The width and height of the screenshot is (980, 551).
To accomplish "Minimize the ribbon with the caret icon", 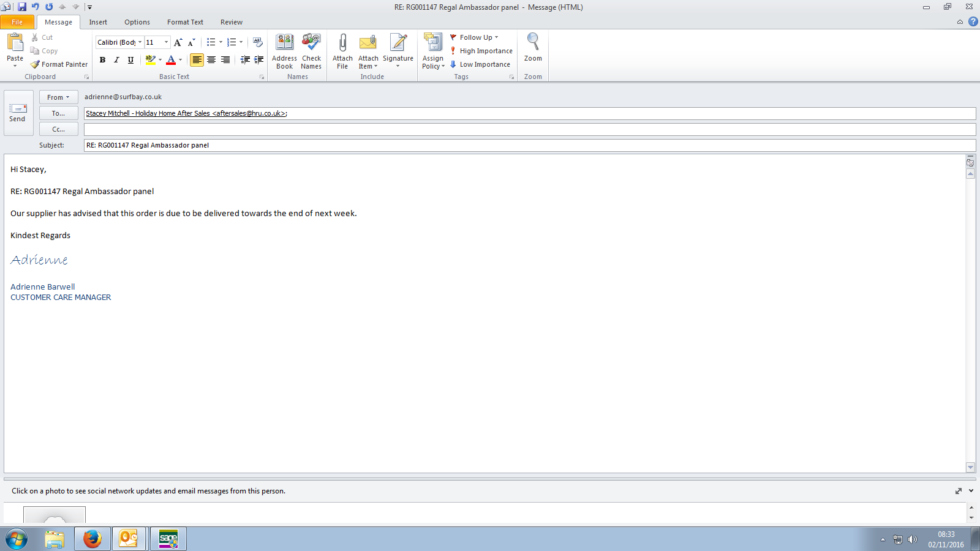I will [960, 22].
